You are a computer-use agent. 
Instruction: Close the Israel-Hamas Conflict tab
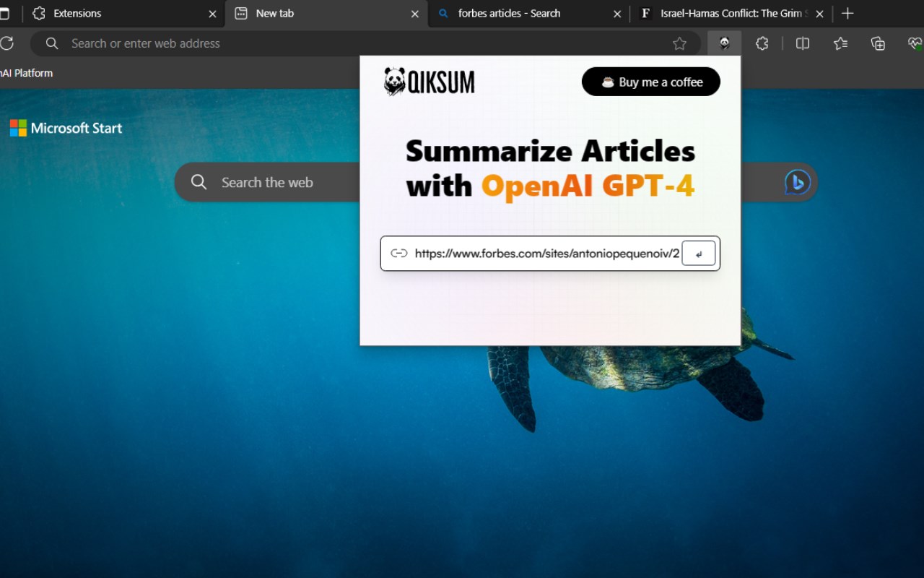[x=819, y=14]
